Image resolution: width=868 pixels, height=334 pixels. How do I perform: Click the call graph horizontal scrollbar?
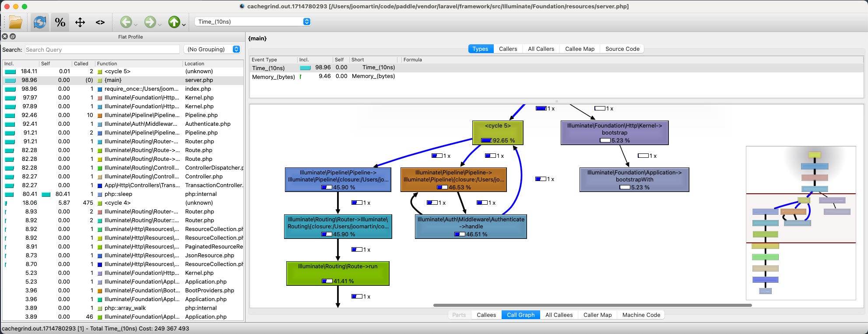tap(592, 305)
